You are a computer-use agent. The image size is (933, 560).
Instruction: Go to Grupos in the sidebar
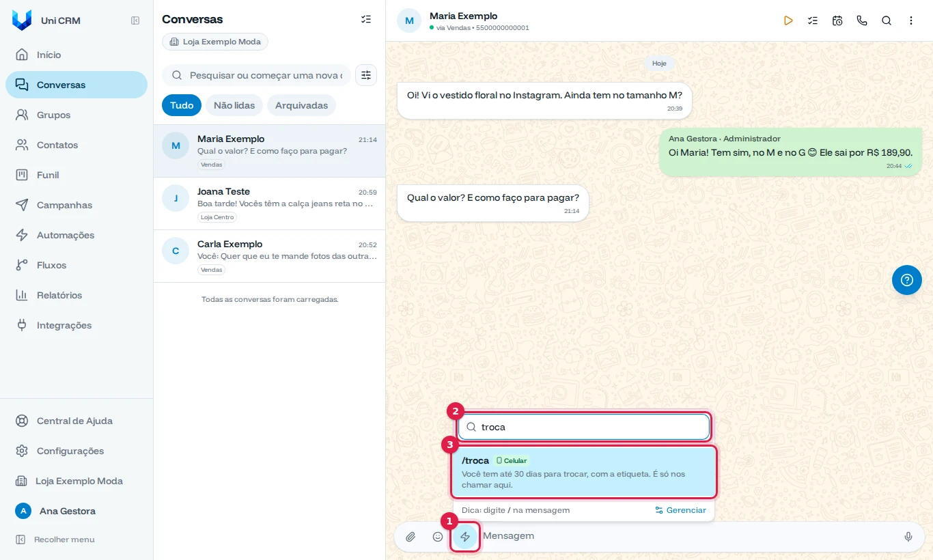click(x=76, y=115)
